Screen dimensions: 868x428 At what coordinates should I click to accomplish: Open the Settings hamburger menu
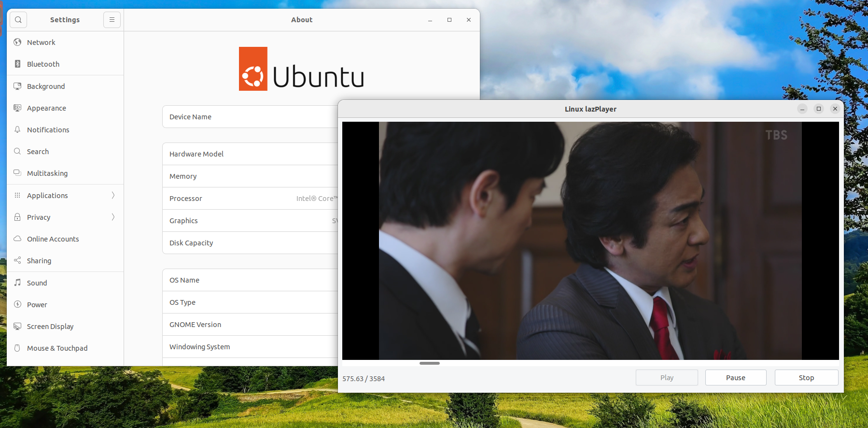tap(112, 20)
